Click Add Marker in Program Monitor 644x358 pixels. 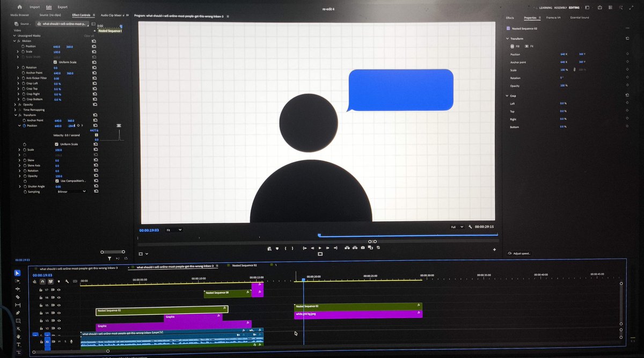coord(277,248)
